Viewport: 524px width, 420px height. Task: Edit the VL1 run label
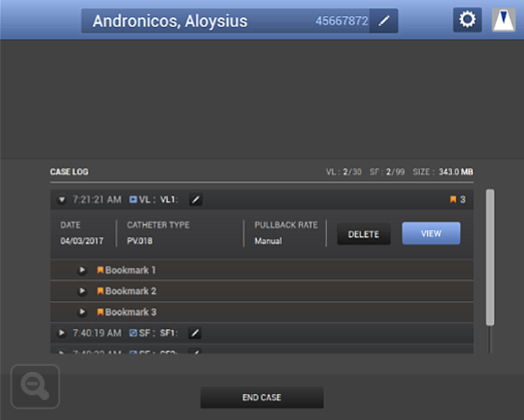[196, 200]
